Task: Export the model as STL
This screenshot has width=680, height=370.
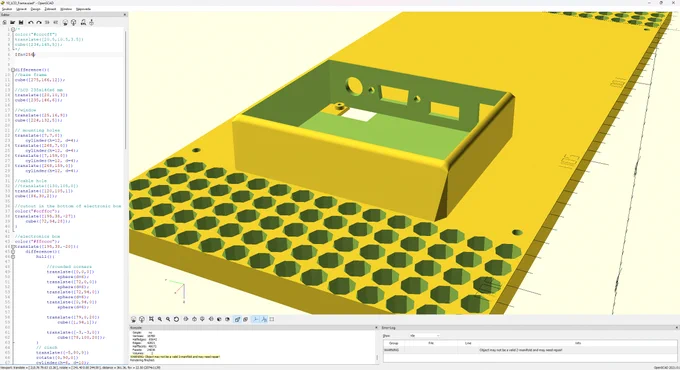Action: click(83, 22)
